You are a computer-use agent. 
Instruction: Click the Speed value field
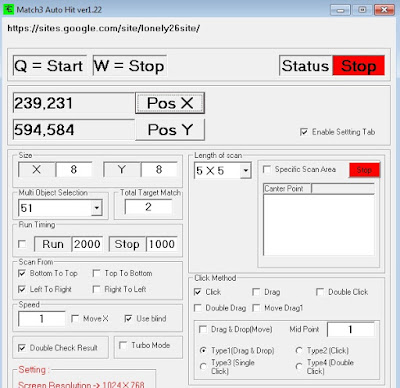42,319
